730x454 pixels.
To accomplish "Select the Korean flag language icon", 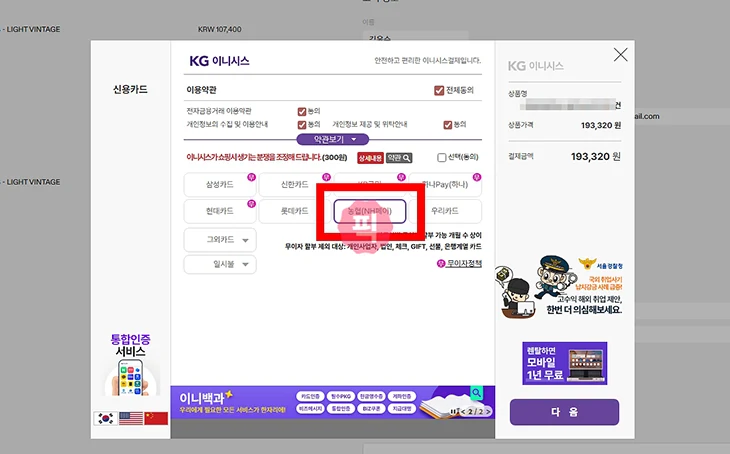I will [105, 418].
